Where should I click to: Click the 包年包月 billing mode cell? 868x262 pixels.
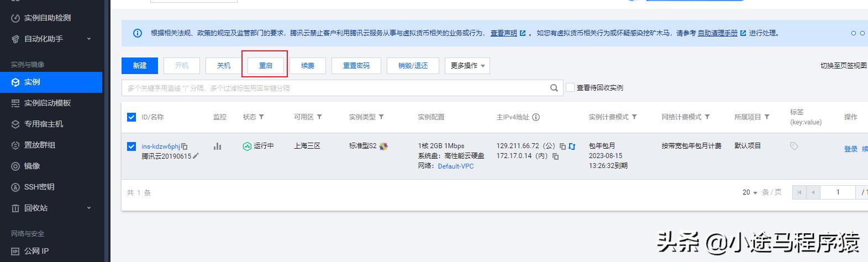[x=602, y=146]
